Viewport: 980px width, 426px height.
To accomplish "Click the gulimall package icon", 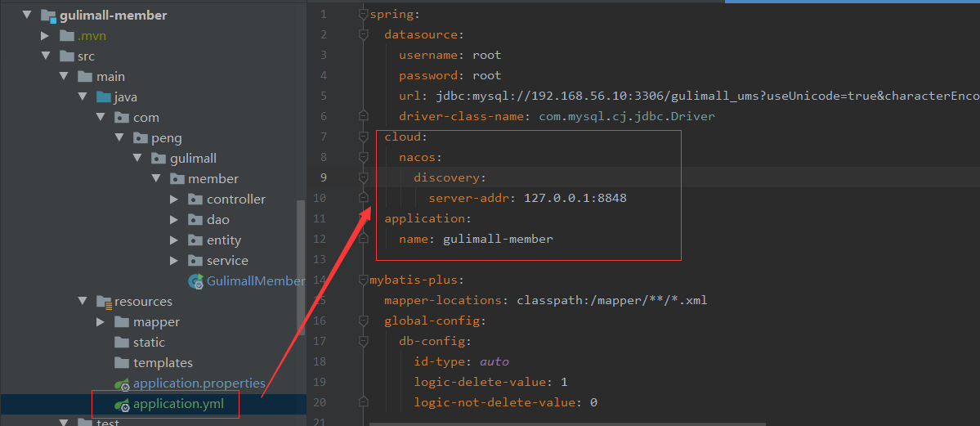I will (x=159, y=159).
